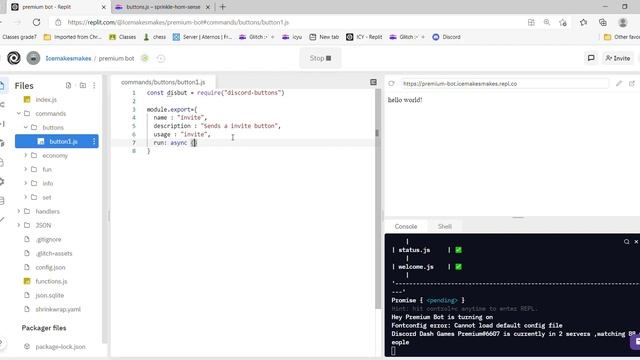
Task: Open index.js in the file tree
Action: coord(46,100)
